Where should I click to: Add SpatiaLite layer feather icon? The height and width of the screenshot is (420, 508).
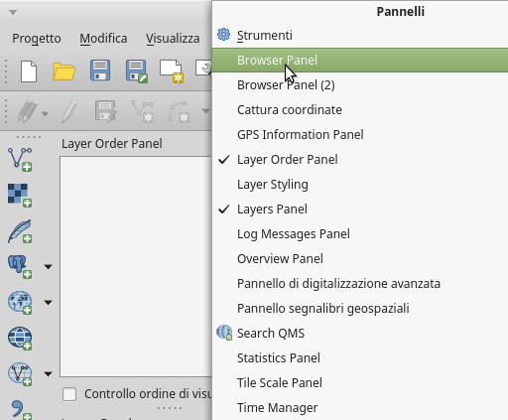pyautogui.click(x=20, y=231)
